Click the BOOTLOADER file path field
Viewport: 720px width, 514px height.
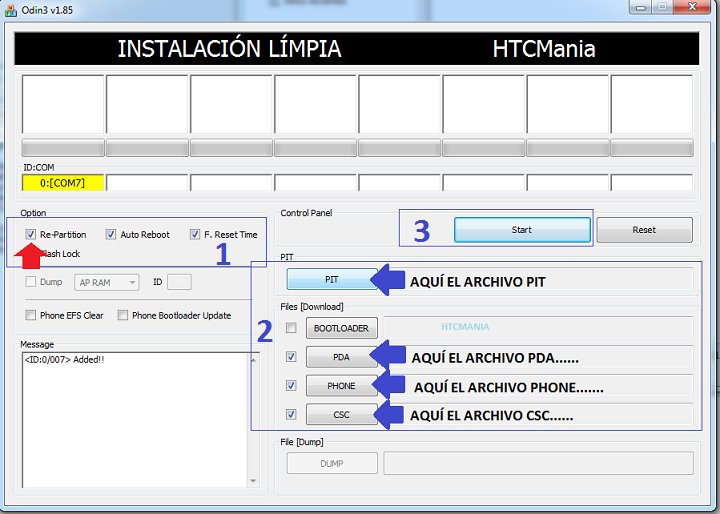(x=538, y=327)
